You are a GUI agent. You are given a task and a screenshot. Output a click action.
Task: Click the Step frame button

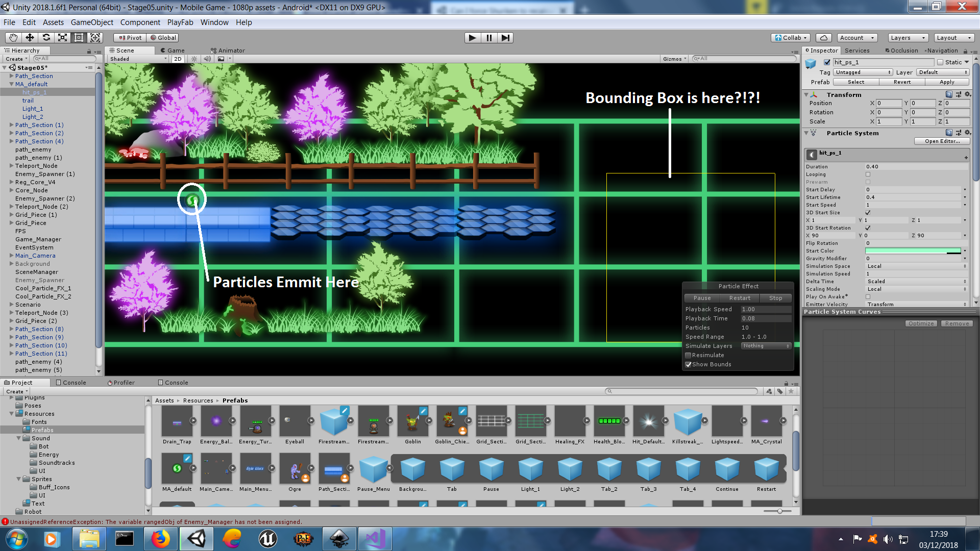[x=505, y=38]
